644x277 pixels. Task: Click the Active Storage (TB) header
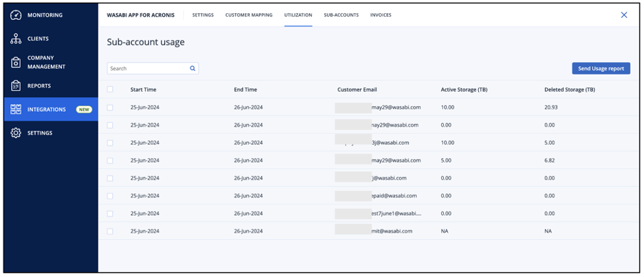coord(464,90)
